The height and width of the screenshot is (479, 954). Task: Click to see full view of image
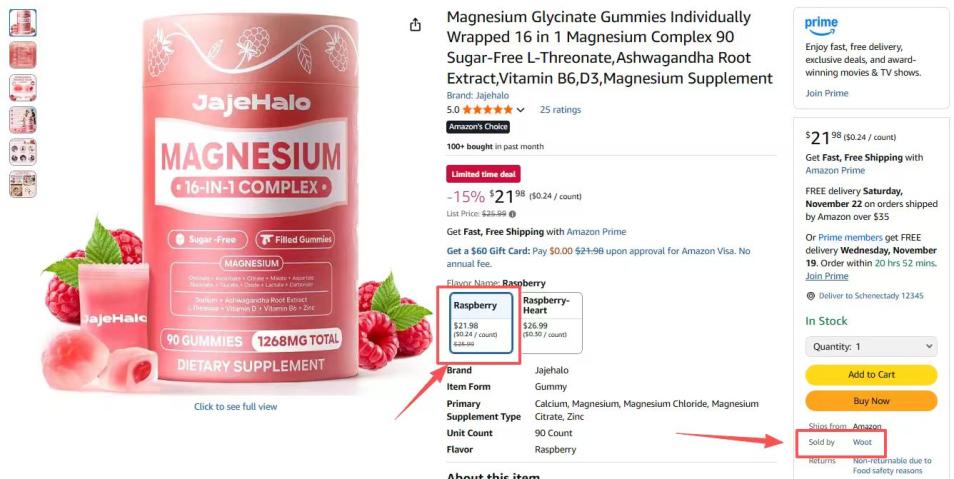[235, 407]
